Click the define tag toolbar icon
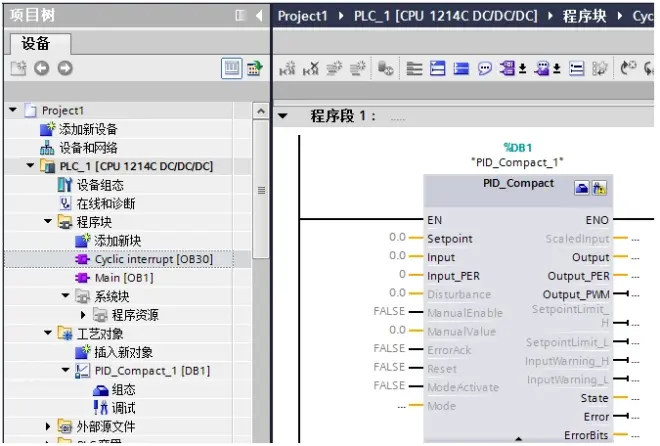This screenshot has height=446, width=660. tap(600, 68)
